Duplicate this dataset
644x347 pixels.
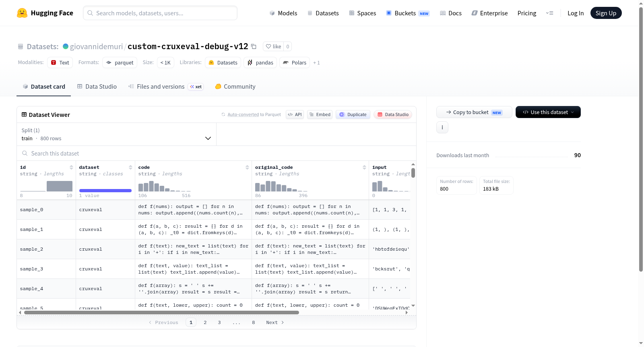coord(353,114)
